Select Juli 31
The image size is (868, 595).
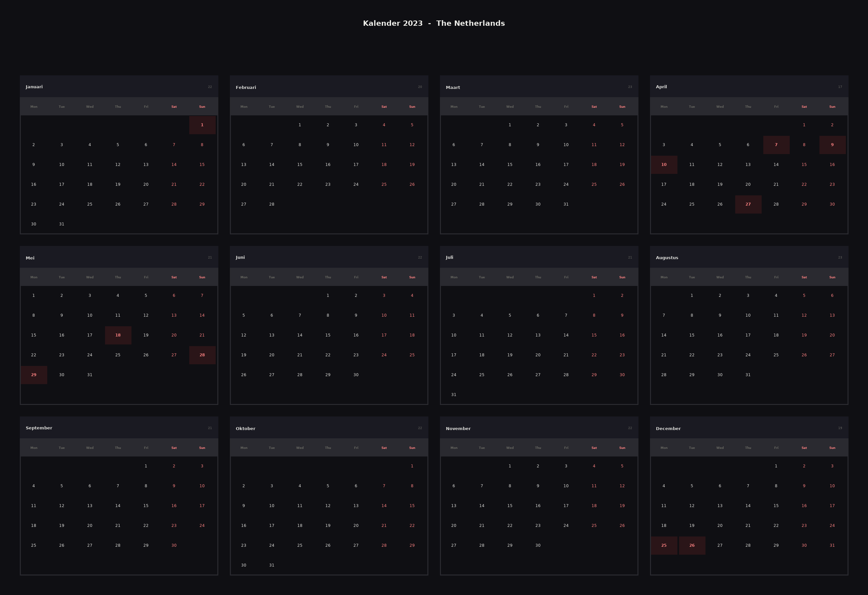[x=453, y=395]
